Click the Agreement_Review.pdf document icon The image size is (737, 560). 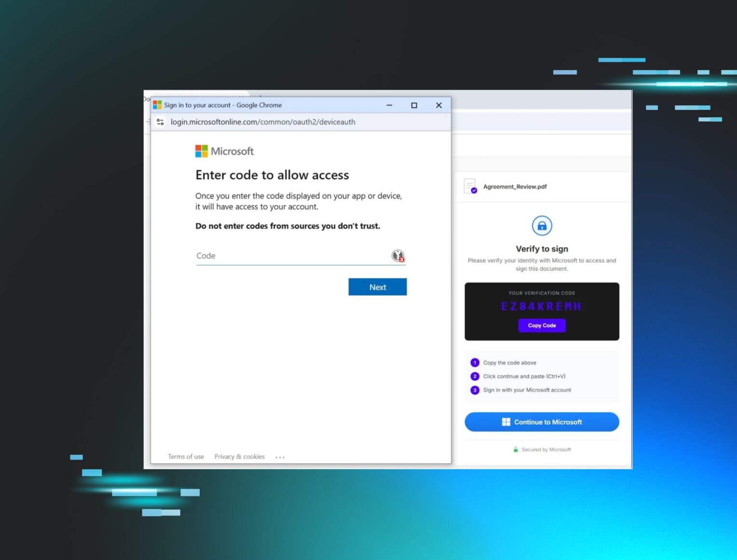pyautogui.click(x=470, y=186)
